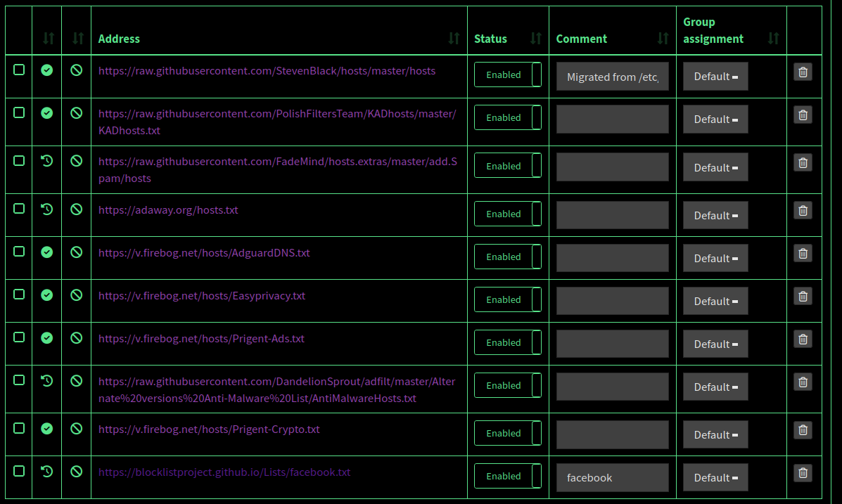842x504 pixels.
Task: Click trash icon for adaway.org row
Action: (803, 210)
